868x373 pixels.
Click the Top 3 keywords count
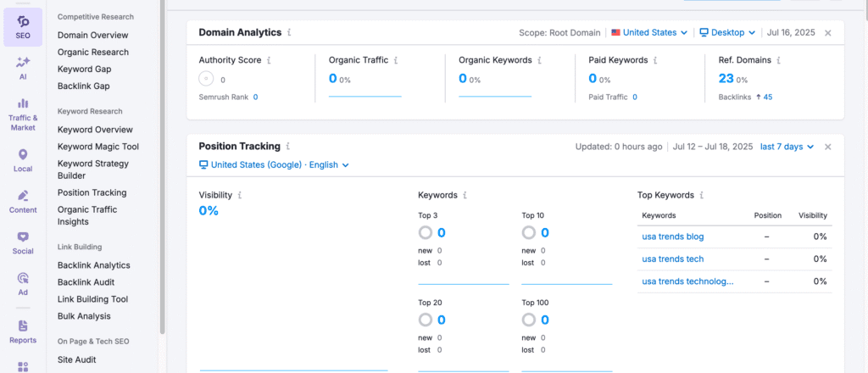441,233
